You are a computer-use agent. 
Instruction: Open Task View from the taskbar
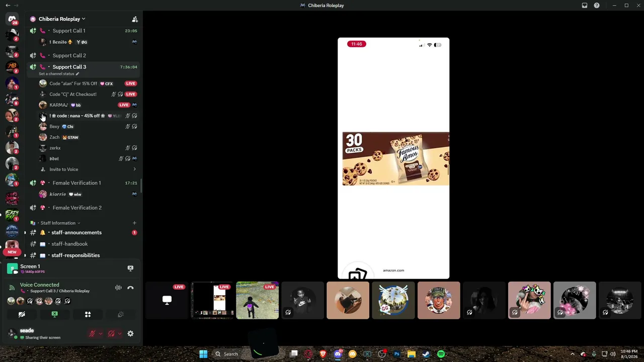(x=294, y=354)
